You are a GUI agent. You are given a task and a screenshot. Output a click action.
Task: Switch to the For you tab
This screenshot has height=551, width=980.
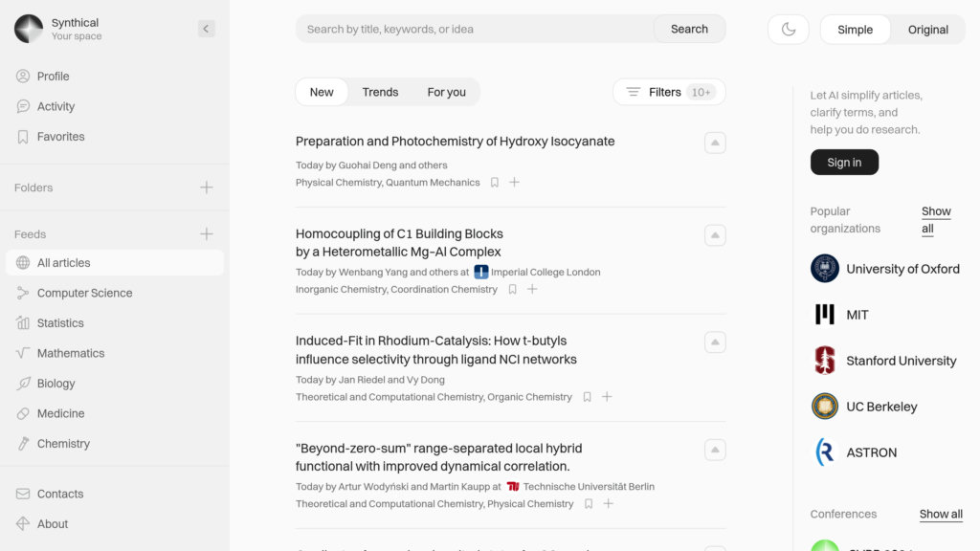point(446,92)
